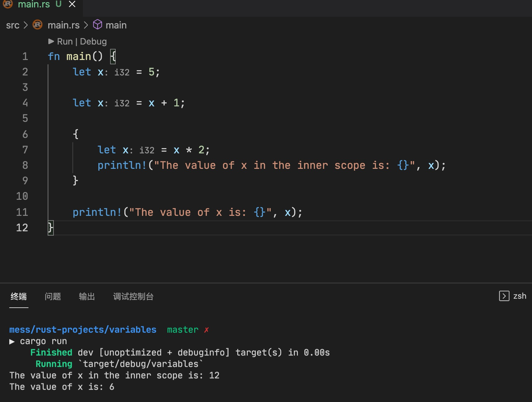Click the Rust icon in the breadcrumb

[x=37, y=25]
